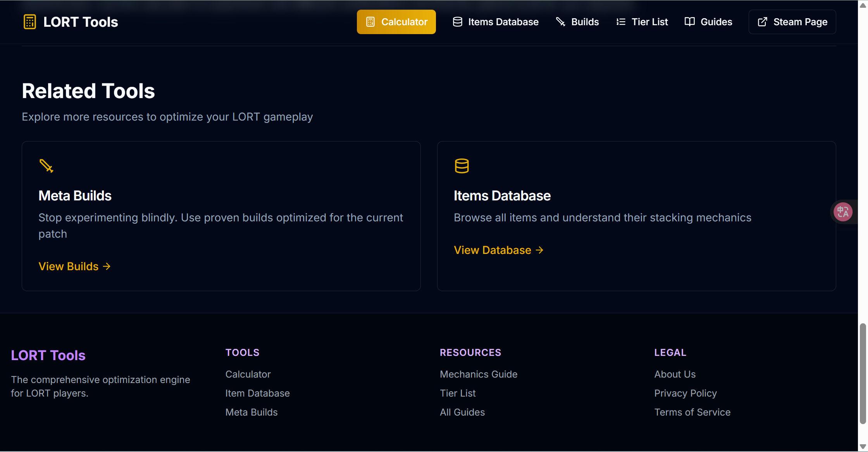868x452 pixels.
Task: Click the View Builds link
Action: 74,266
